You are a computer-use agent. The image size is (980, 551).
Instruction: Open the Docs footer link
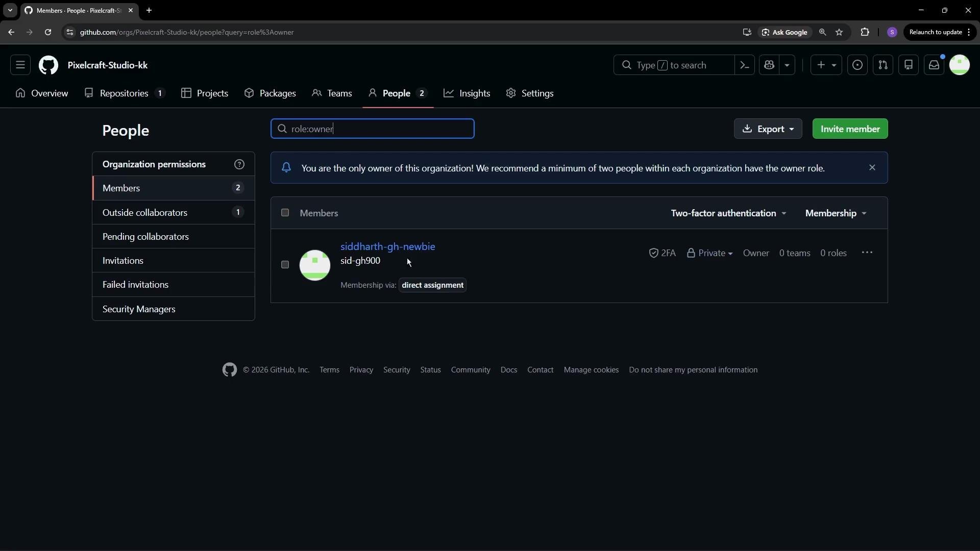point(508,370)
